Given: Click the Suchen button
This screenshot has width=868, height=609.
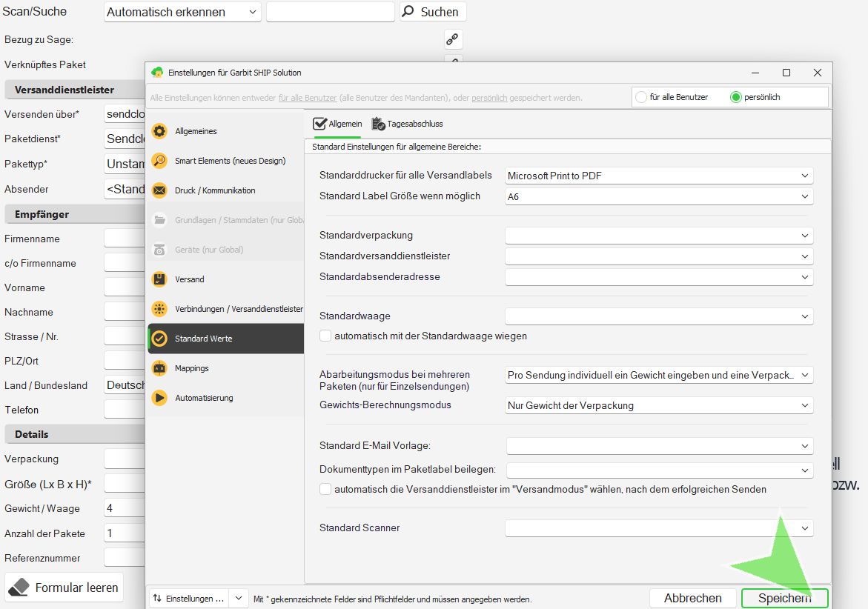Looking at the screenshot, I should 433,12.
